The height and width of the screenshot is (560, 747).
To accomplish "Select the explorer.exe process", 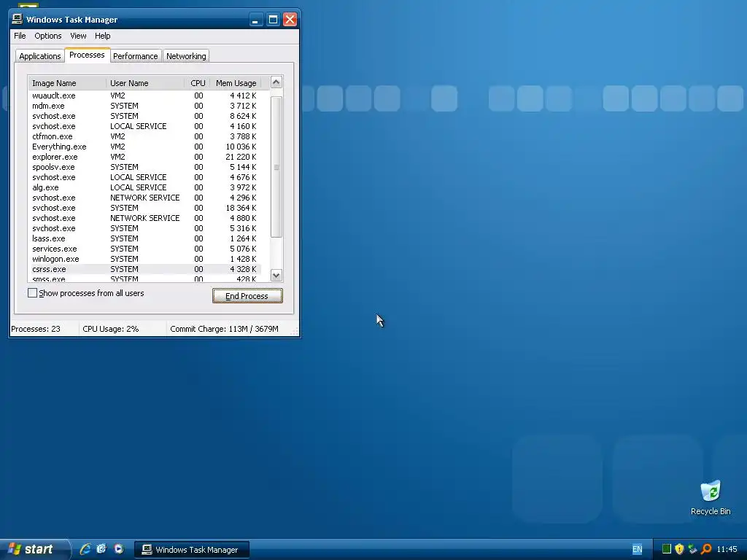I will point(145,157).
